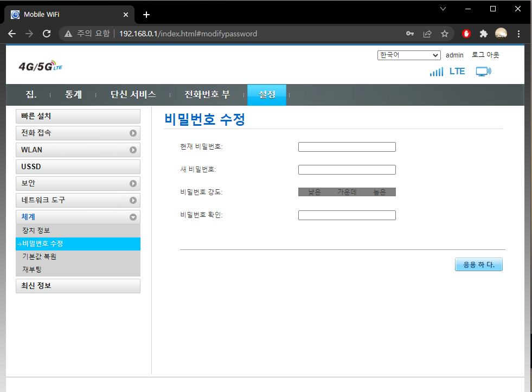Click the admin username text

tap(454, 55)
